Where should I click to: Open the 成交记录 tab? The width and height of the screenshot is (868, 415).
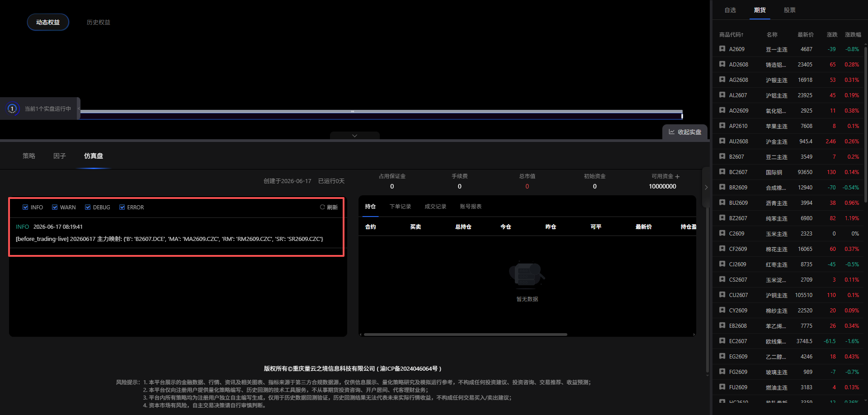[x=435, y=207]
